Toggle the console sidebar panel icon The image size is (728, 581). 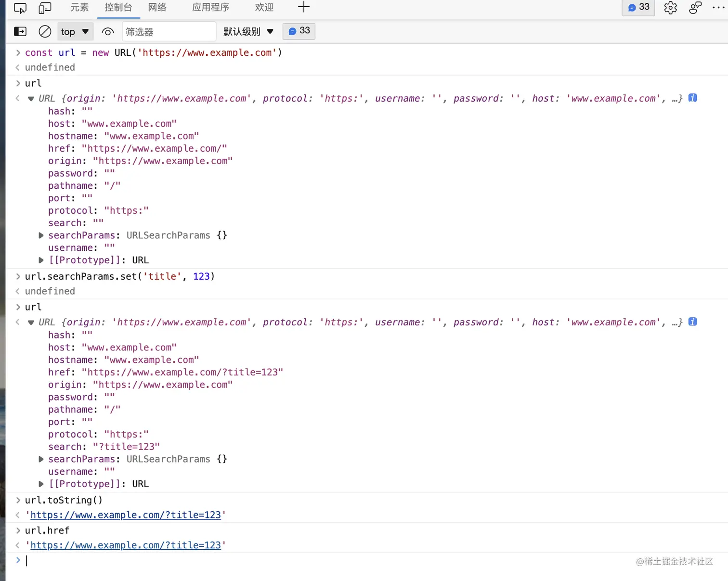(x=20, y=32)
